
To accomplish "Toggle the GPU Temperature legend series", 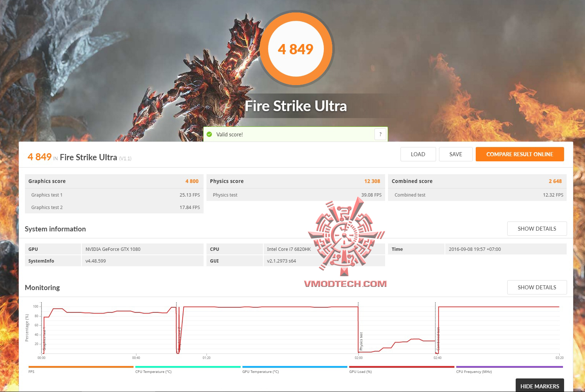I will [x=295, y=369].
